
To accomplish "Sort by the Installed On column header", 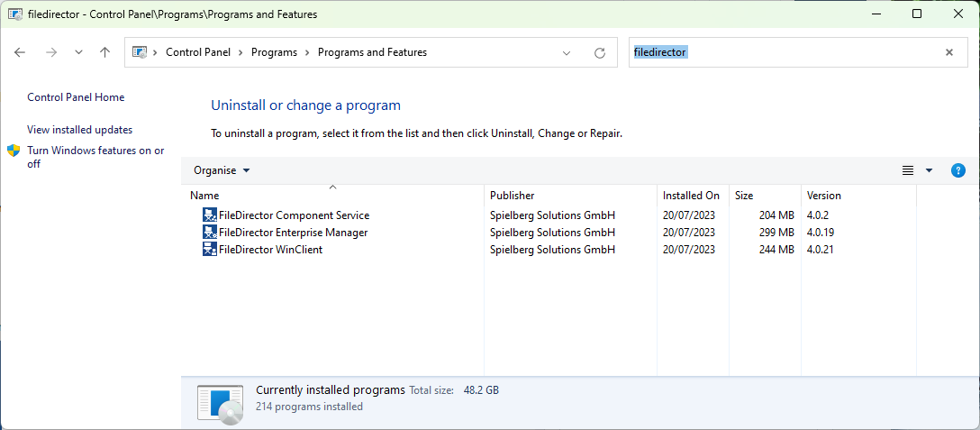I will (691, 196).
